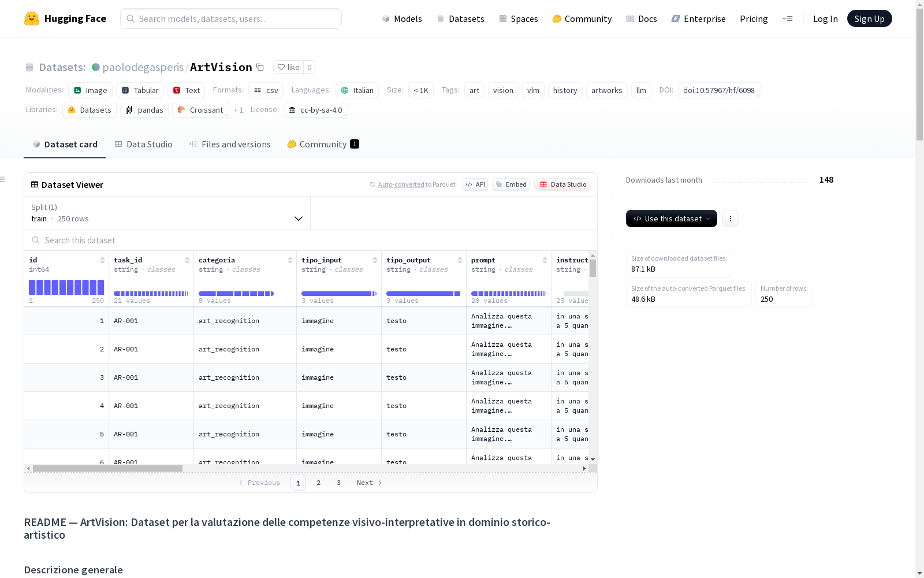
Task: Switch to the Data Studio tab
Action: [143, 144]
